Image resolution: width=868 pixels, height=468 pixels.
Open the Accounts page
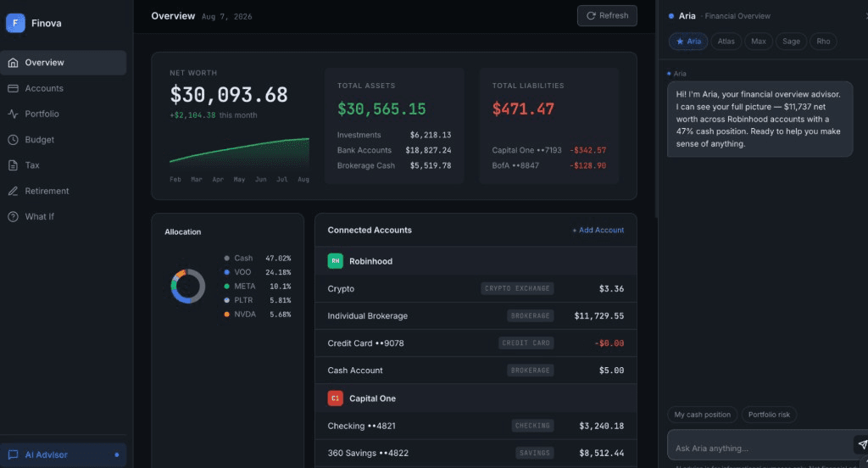click(x=63, y=88)
